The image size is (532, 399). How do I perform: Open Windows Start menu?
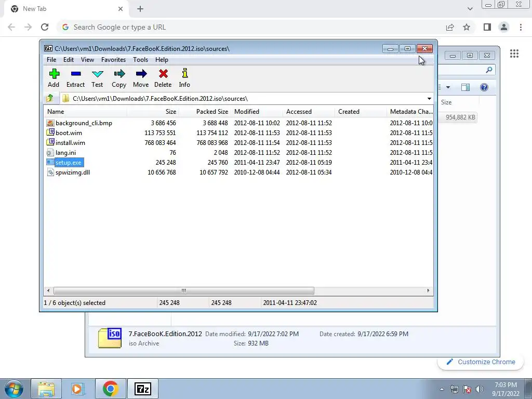pos(14,389)
